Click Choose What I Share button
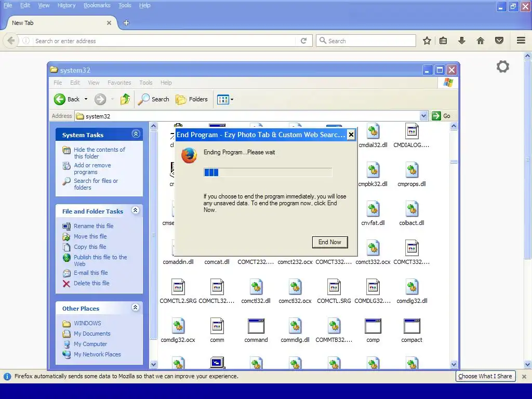 (485, 376)
